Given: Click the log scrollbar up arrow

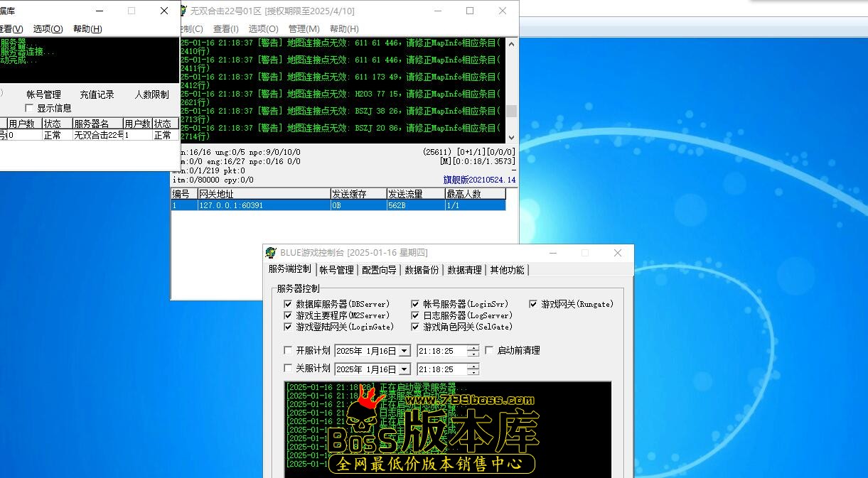Looking at the screenshot, I should 511,43.
